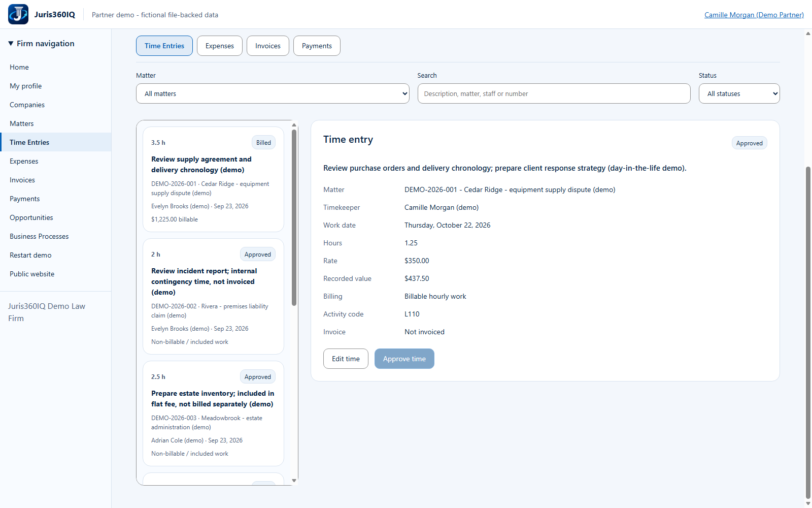Click Restart demo in sidebar
The width and height of the screenshot is (812, 508).
(56, 255)
